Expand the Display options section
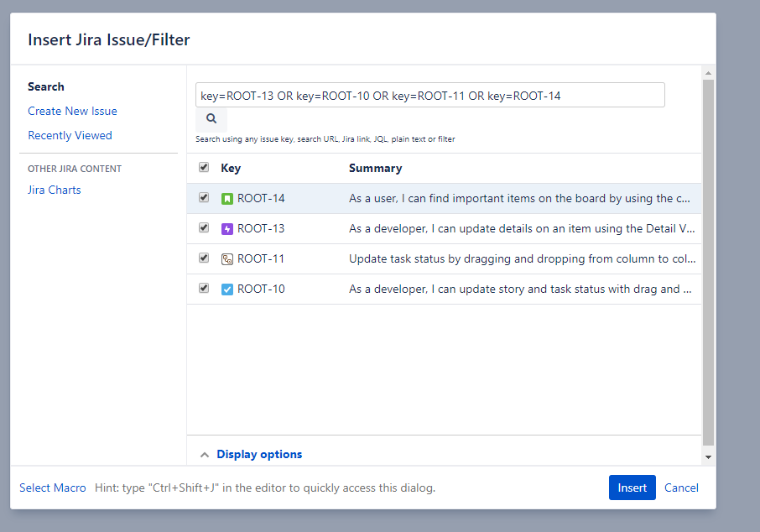 (258, 454)
